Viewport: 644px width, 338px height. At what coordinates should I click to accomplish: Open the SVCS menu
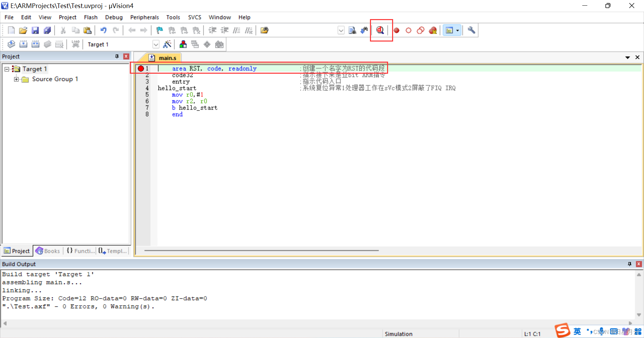coord(195,17)
